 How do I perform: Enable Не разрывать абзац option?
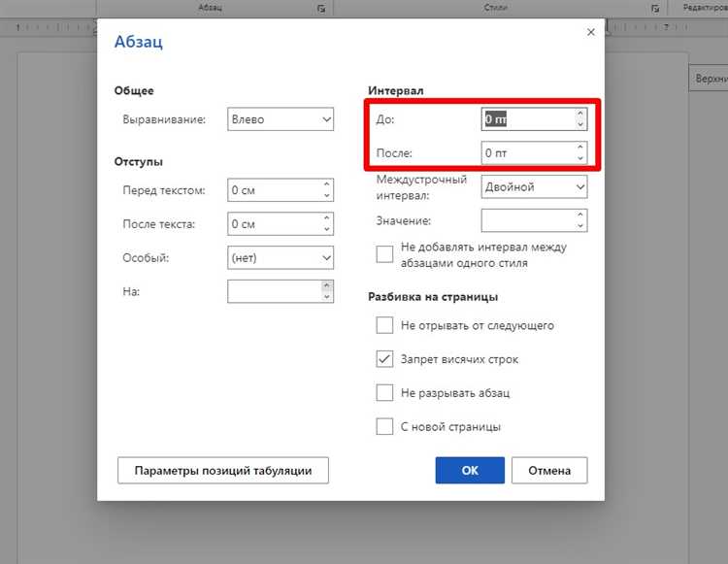pos(384,393)
